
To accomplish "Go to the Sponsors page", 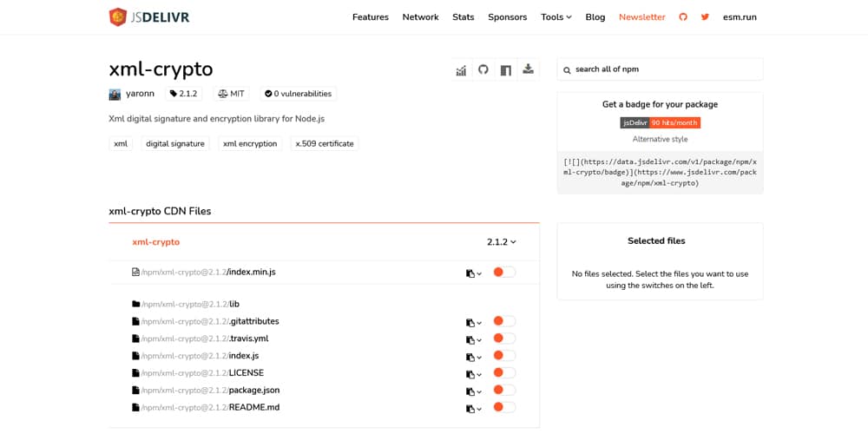I will (x=508, y=17).
